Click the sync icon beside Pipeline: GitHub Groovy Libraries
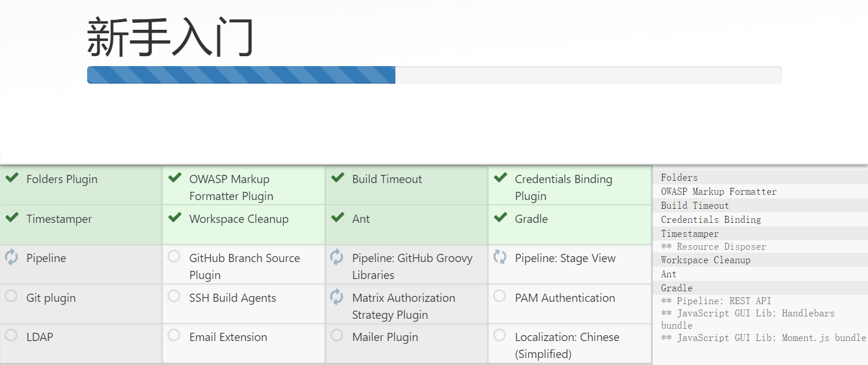This screenshot has width=868, height=365. [x=337, y=257]
